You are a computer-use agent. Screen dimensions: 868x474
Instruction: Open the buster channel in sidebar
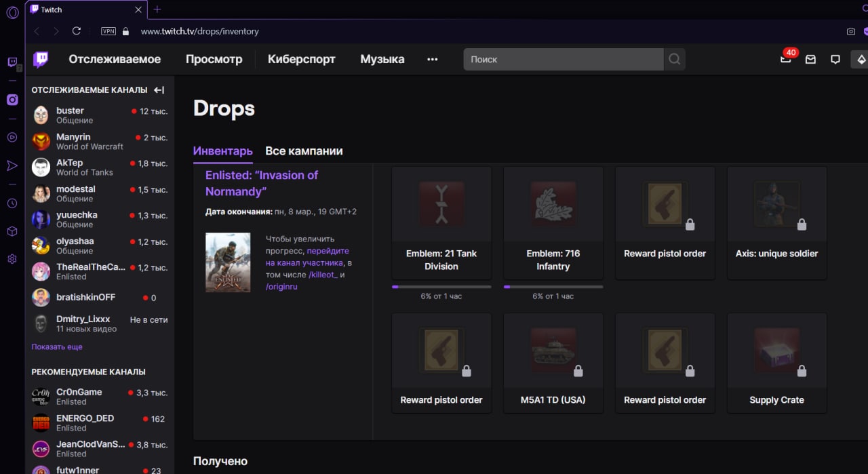pyautogui.click(x=100, y=115)
